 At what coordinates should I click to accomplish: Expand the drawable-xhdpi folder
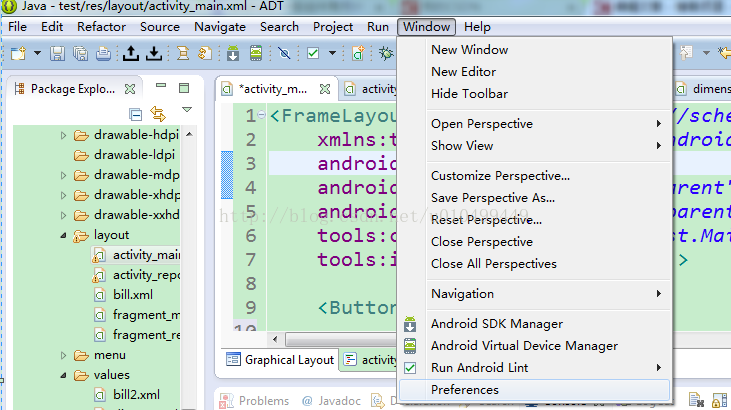pyautogui.click(x=63, y=195)
